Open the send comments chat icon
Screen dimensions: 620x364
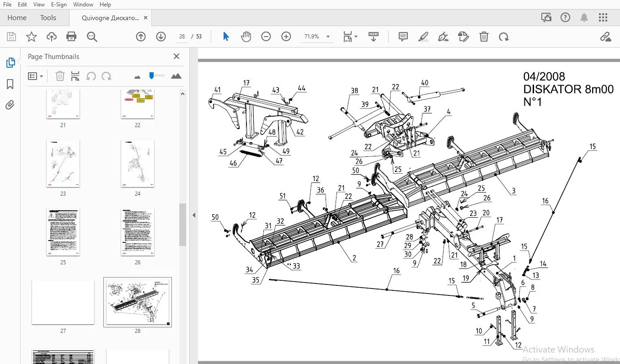click(546, 18)
